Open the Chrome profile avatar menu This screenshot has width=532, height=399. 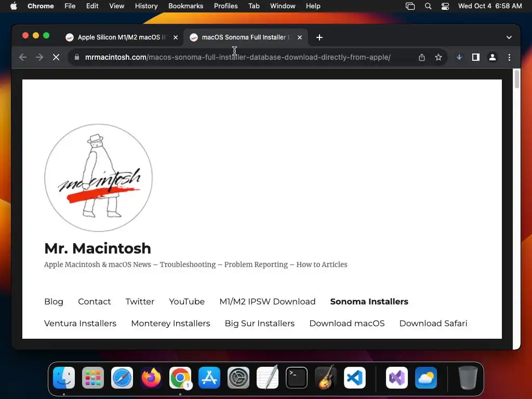coord(493,57)
